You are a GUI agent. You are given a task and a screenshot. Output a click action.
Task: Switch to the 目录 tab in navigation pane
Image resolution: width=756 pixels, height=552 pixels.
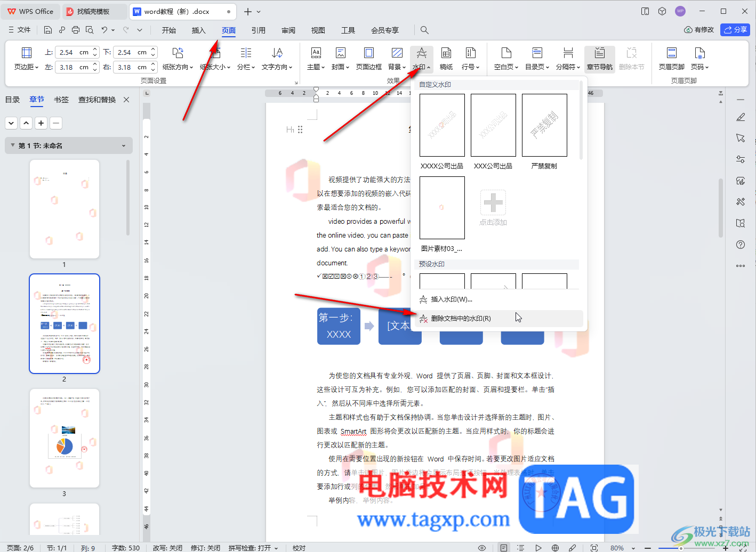click(x=12, y=100)
